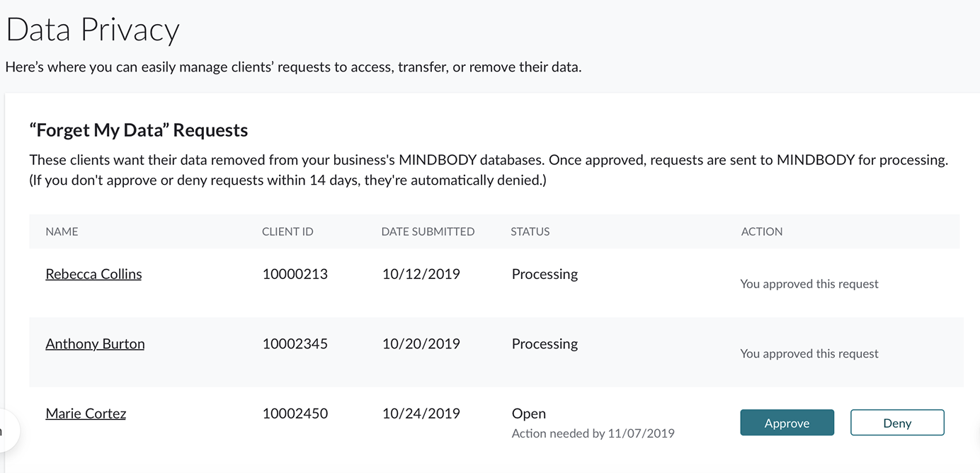Screen dimensions: 980x473
Task: Click the CLIENT ID column header
Action: pyautogui.click(x=287, y=232)
